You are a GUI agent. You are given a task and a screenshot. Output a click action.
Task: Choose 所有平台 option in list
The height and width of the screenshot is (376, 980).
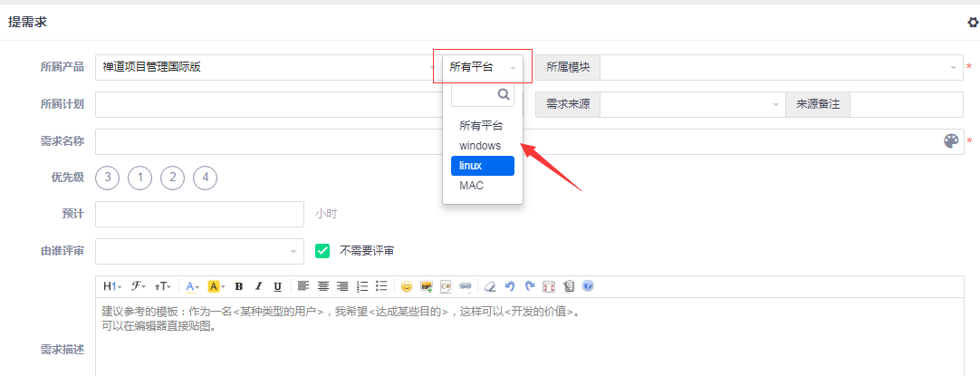pos(483,126)
